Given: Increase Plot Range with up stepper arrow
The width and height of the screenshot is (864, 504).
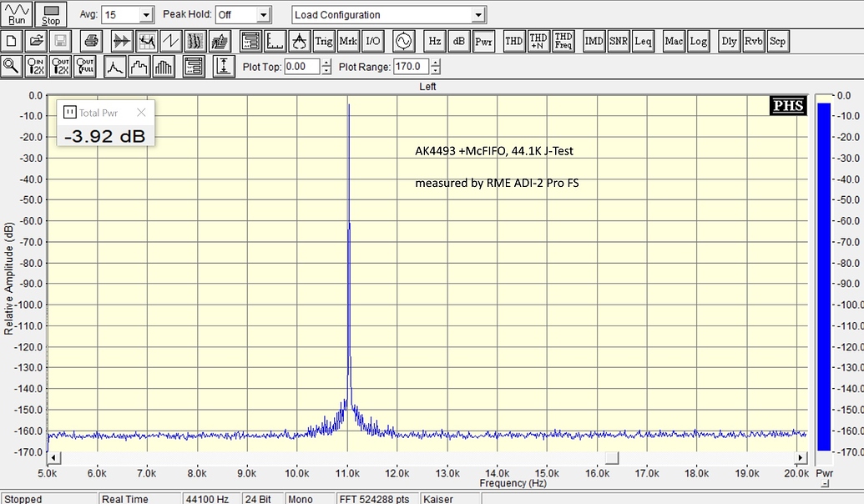Looking at the screenshot, I should point(436,63).
